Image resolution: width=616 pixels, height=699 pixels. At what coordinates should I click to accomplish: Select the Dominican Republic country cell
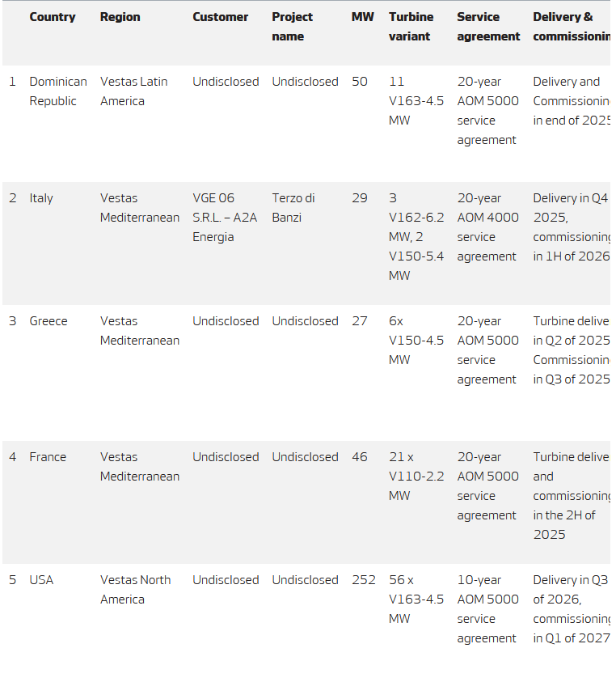pos(58,91)
